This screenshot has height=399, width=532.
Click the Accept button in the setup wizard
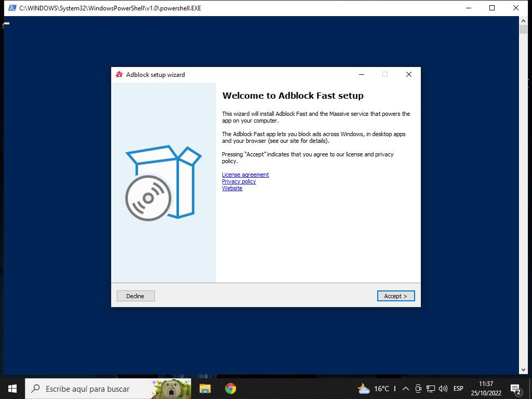[x=395, y=296]
